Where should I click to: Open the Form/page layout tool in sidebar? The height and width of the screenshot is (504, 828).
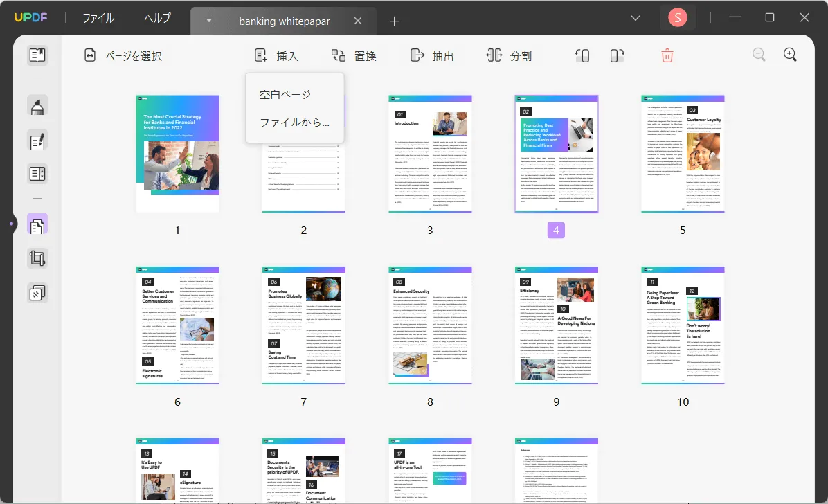37,174
